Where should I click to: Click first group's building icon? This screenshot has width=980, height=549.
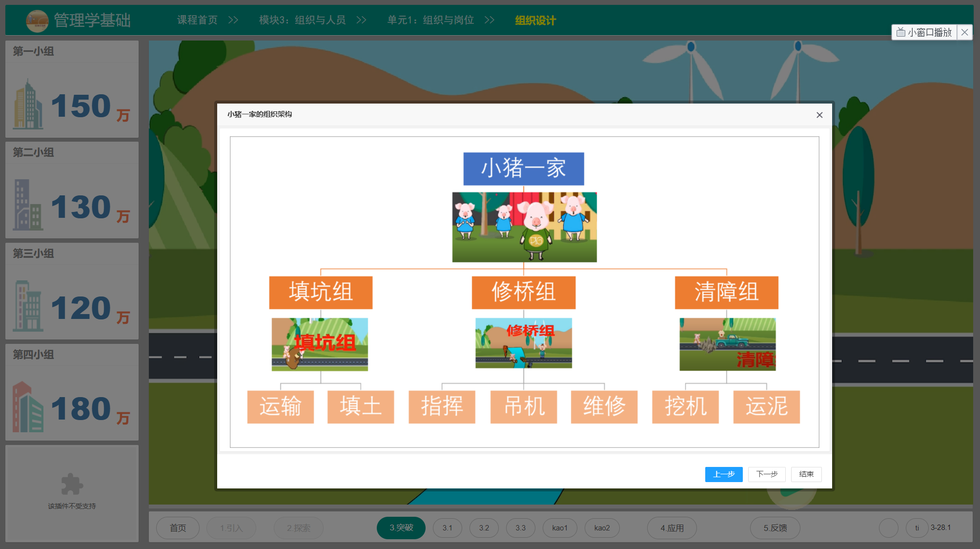pyautogui.click(x=27, y=105)
